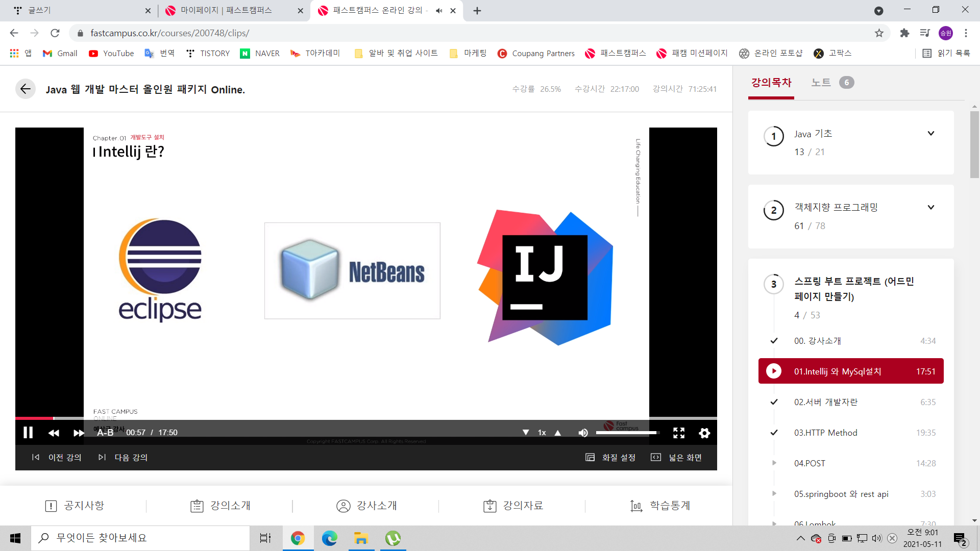This screenshot has width=980, height=551.
Task: Open the Chrome extensions puzzle icon
Action: click(904, 33)
